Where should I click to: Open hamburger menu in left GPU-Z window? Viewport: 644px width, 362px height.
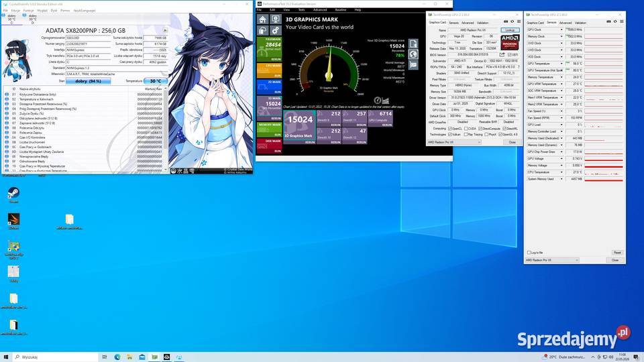click(519, 21)
